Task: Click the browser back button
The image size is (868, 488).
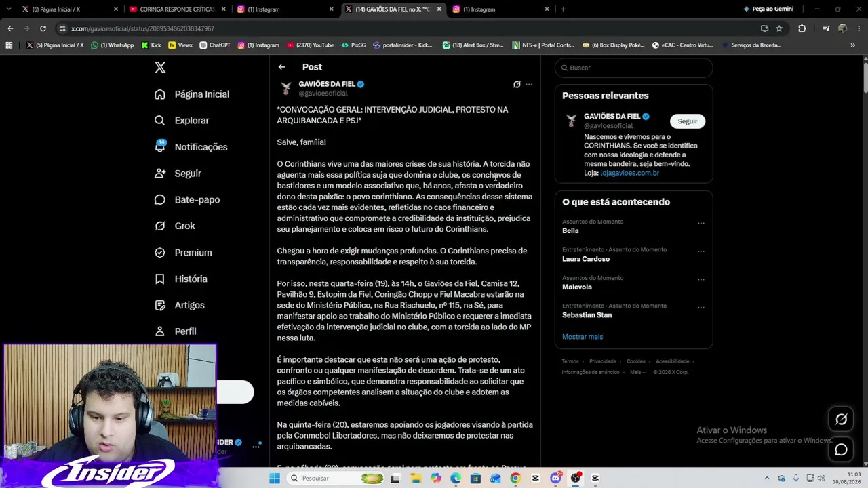Action: [x=10, y=28]
